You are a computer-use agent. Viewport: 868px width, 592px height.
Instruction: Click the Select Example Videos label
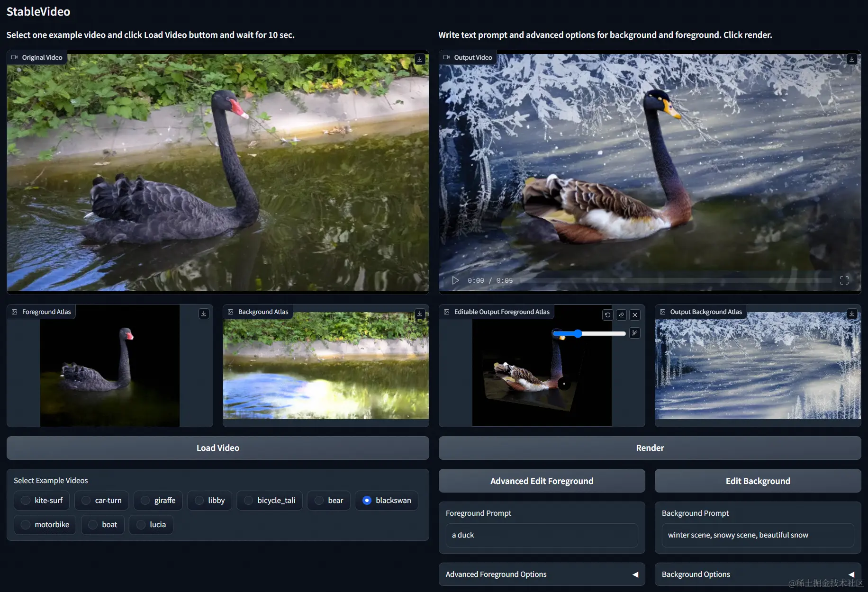tap(51, 480)
